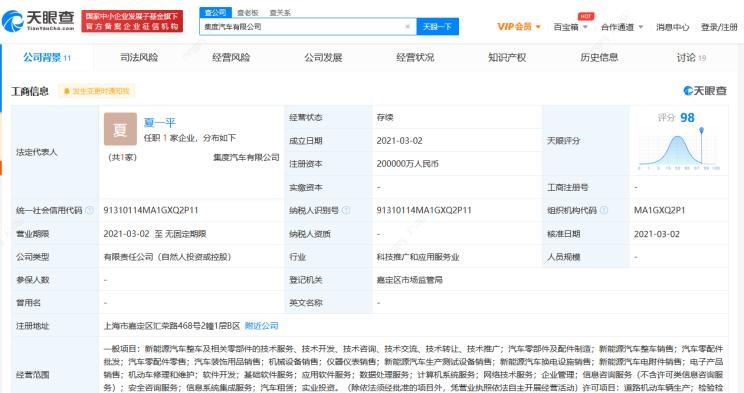Open 消息中心

672,27
